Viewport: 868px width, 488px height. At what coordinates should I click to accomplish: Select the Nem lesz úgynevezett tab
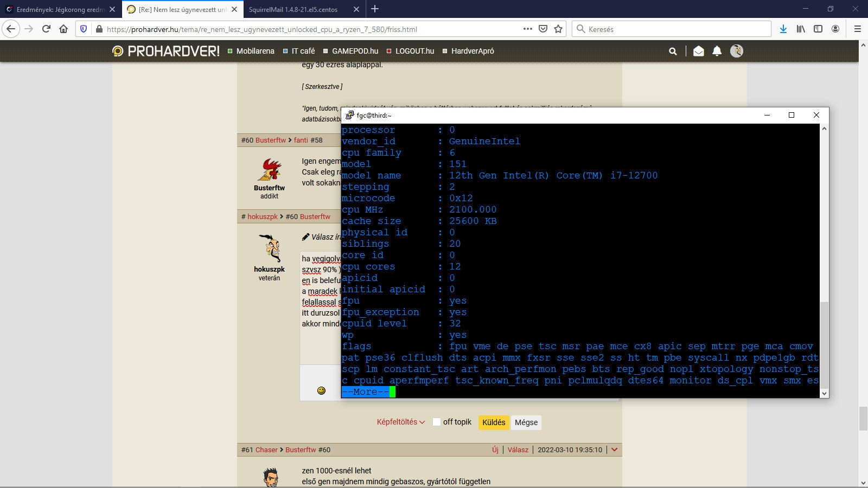(x=183, y=9)
